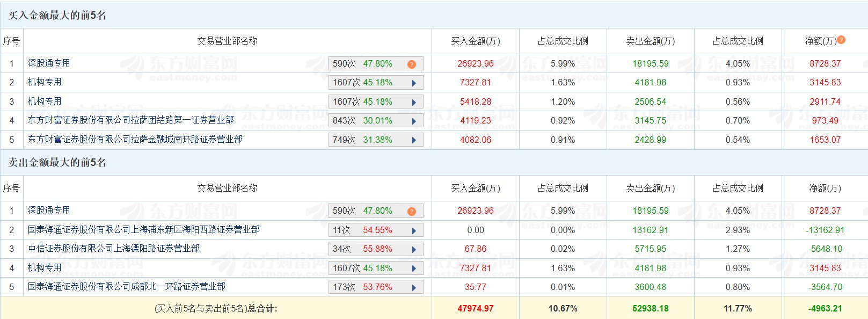This screenshot has height=319, width=868.
Task: Expand arrow for buy-table row 3 机构专用
Action: coord(414,102)
